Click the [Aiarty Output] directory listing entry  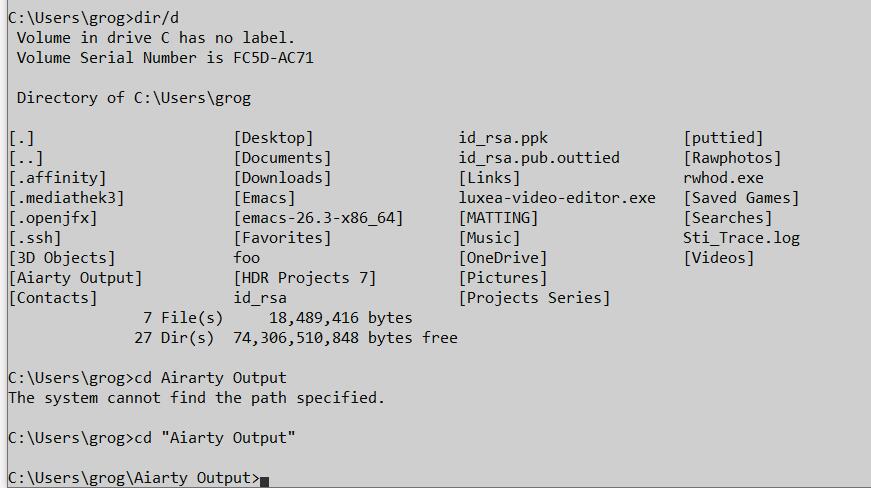[x=76, y=278]
